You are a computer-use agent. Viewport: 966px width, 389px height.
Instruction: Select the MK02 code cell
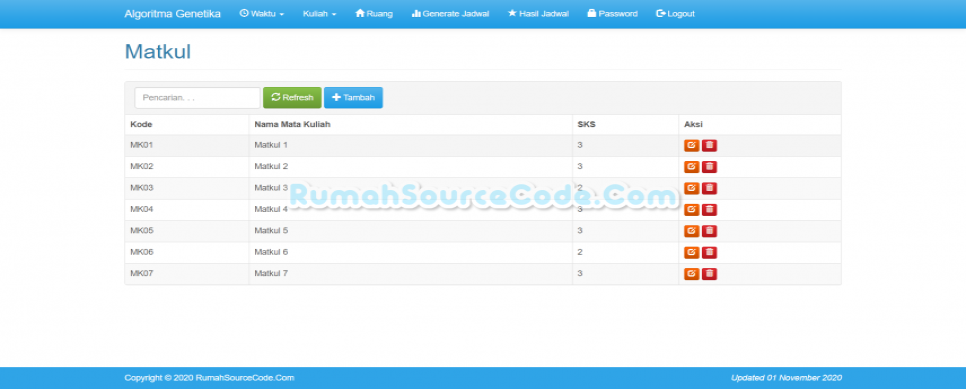(187, 167)
